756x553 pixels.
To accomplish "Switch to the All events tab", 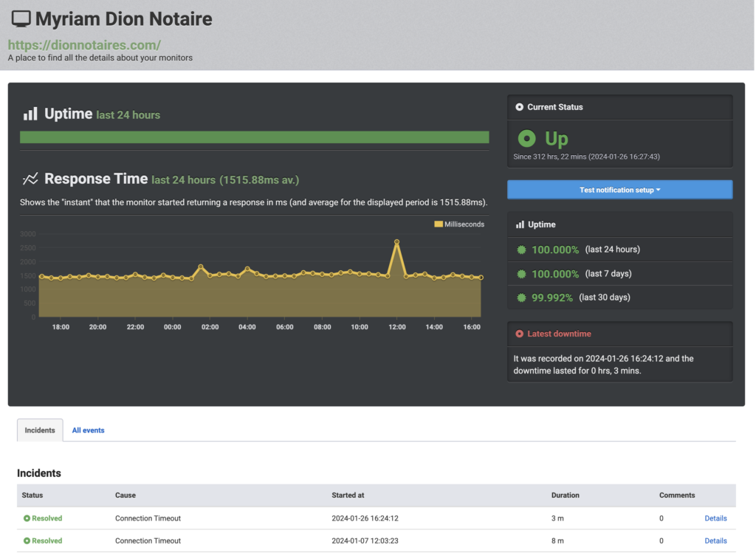I will tap(88, 430).
